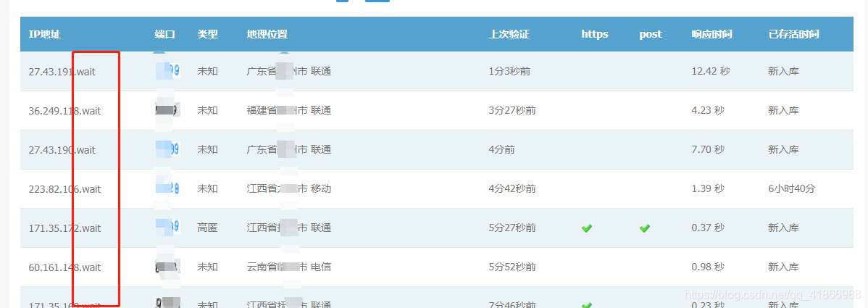The height and width of the screenshot is (308, 868).
Task: Select the IP address 171.35.172.wait
Action: (64, 228)
